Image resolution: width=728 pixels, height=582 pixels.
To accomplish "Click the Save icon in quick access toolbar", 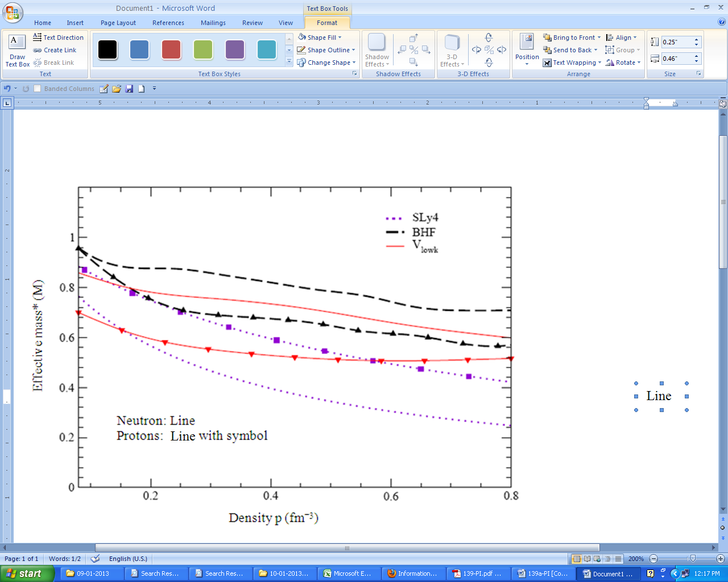I will pyautogui.click(x=129, y=89).
